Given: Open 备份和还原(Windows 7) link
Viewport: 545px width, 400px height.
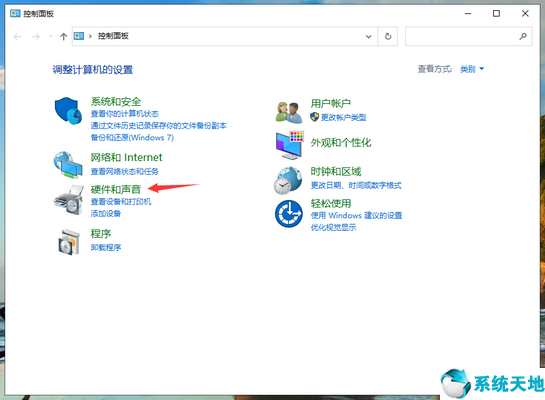Looking at the screenshot, I should click(132, 138).
